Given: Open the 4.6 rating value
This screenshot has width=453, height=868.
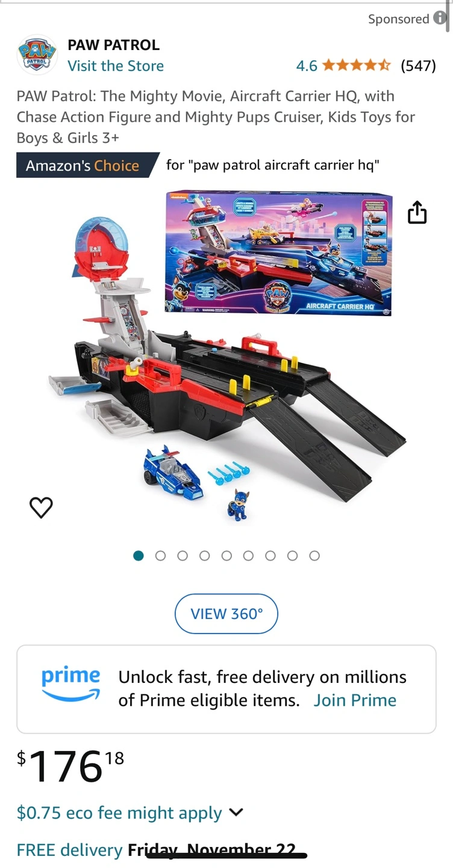Looking at the screenshot, I should click(x=307, y=66).
